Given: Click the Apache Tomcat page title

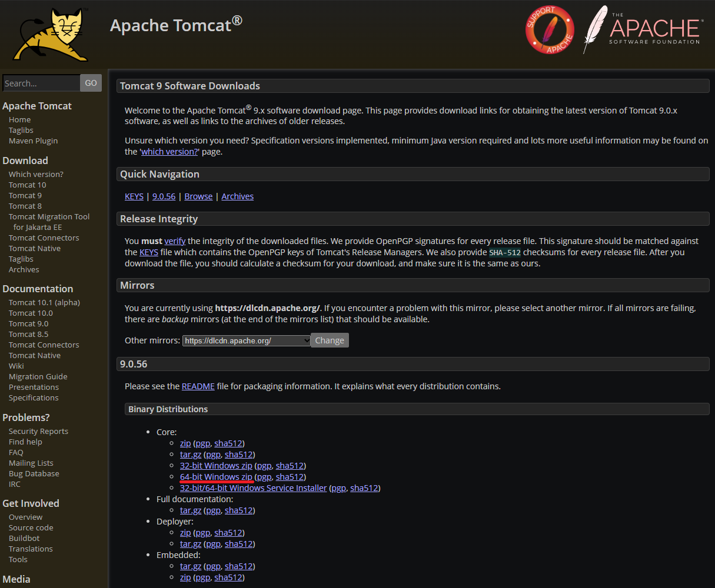Looking at the screenshot, I should point(176,25).
